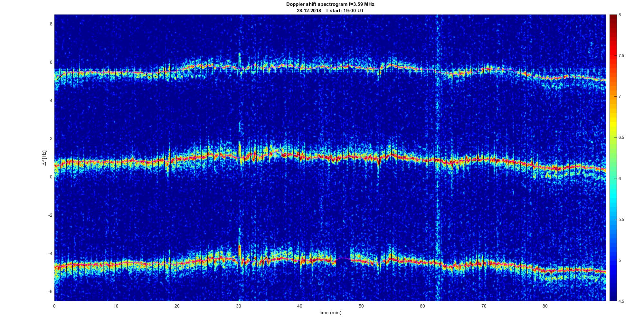Click x-axis tick label '60'

(422, 306)
